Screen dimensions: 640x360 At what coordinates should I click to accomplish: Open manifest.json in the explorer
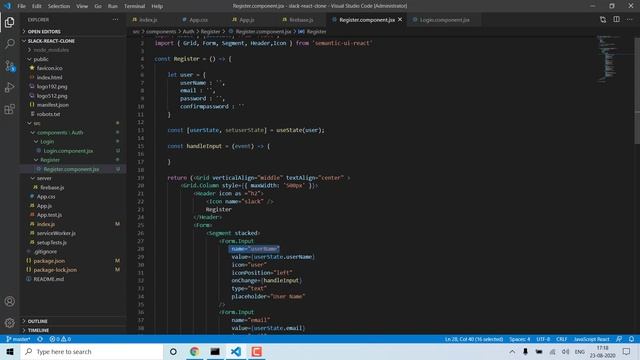point(53,105)
